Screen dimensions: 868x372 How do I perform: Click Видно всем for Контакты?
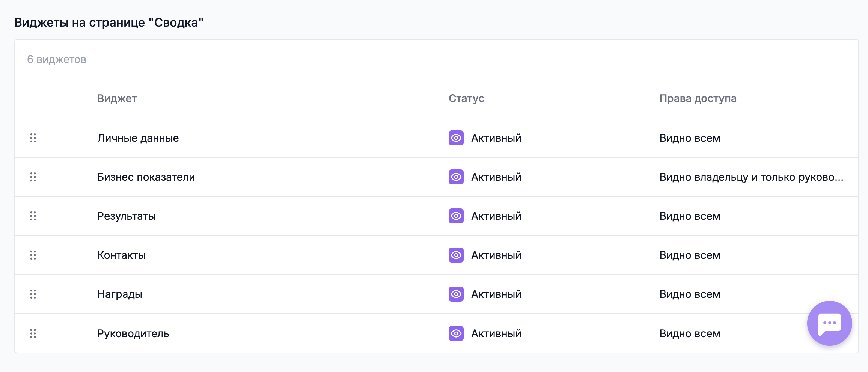(x=690, y=255)
